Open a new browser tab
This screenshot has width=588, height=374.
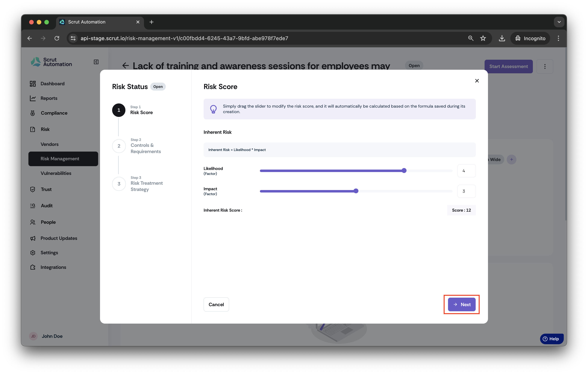pos(151,22)
